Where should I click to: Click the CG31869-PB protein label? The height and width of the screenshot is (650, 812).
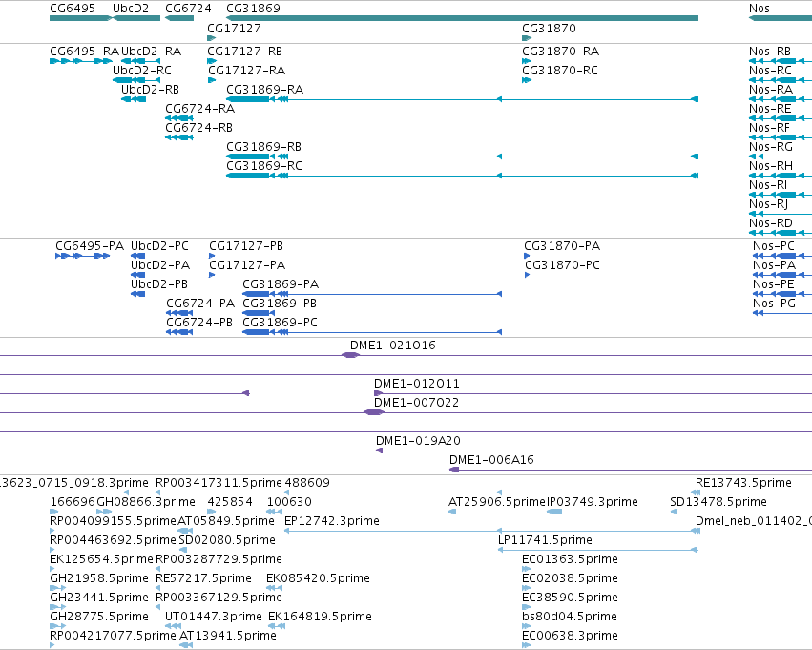click(x=280, y=304)
